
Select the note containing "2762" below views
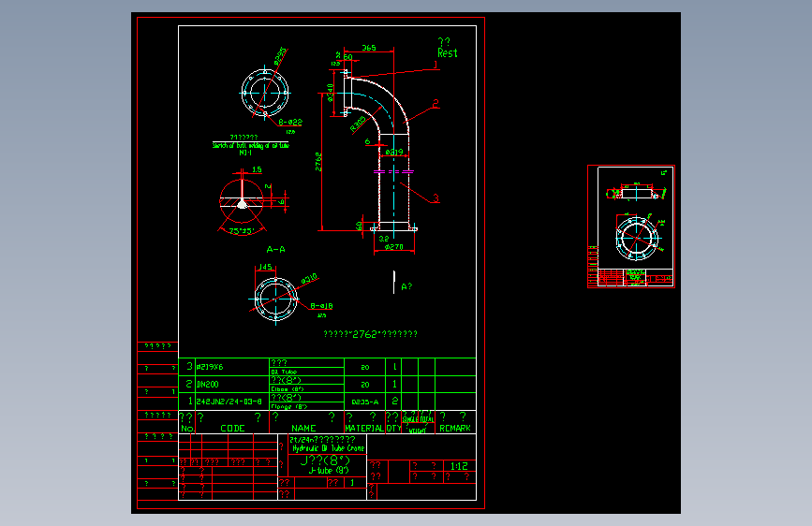click(x=370, y=334)
